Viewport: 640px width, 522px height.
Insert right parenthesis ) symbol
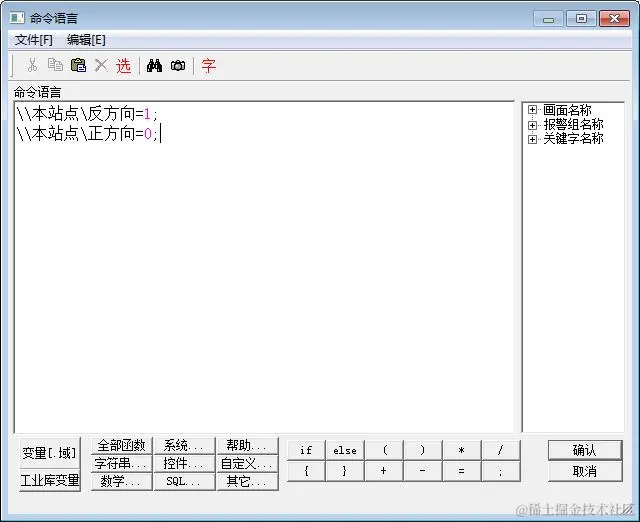[423, 450]
